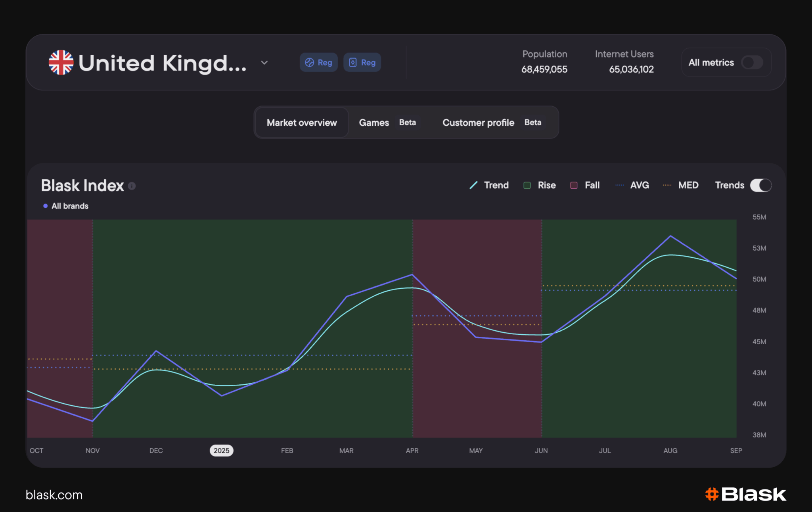
Task: Click the All brands series dot
Action: coord(46,206)
